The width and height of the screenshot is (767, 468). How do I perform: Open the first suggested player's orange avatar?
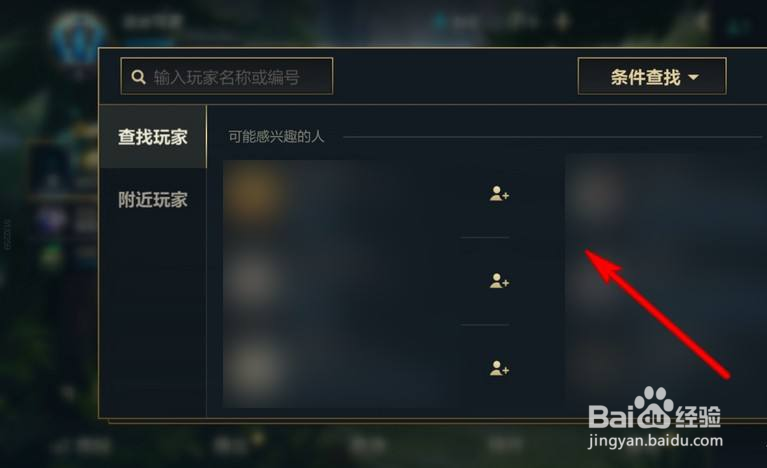pyautogui.click(x=254, y=192)
